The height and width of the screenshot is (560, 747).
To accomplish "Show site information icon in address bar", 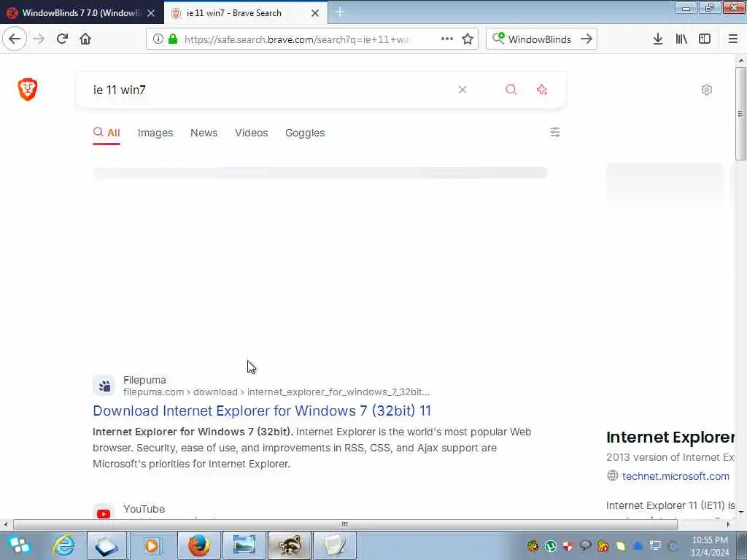I will tap(158, 39).
